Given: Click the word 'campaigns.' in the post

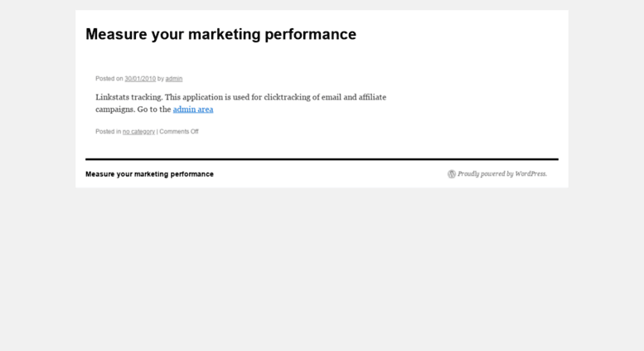Looking at the screenshot, I should coord(115,110).
